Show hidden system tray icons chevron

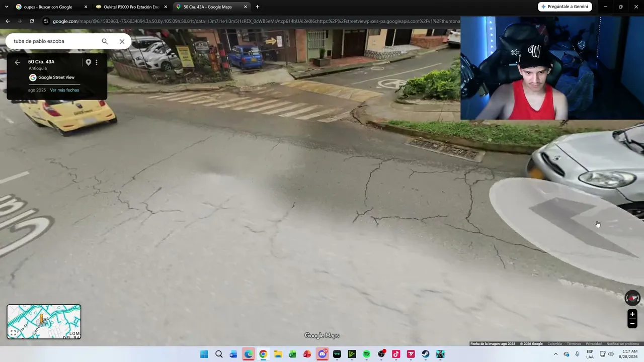click(555, 354)
